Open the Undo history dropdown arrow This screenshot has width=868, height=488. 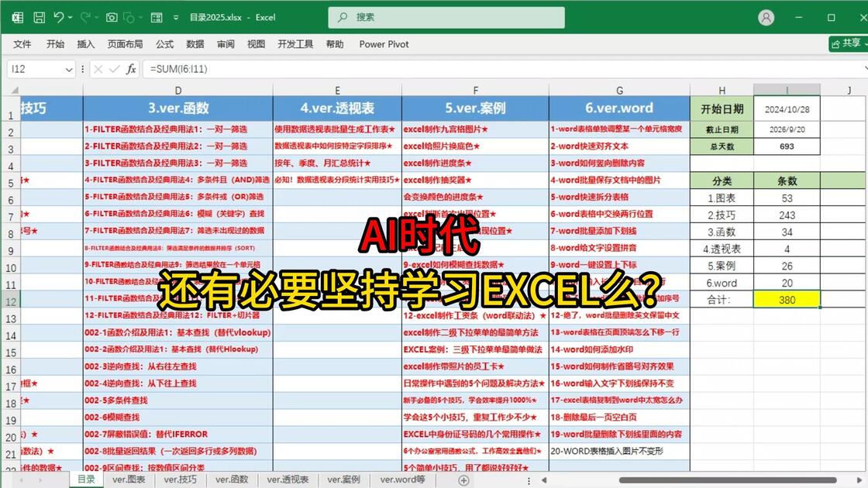71,18
